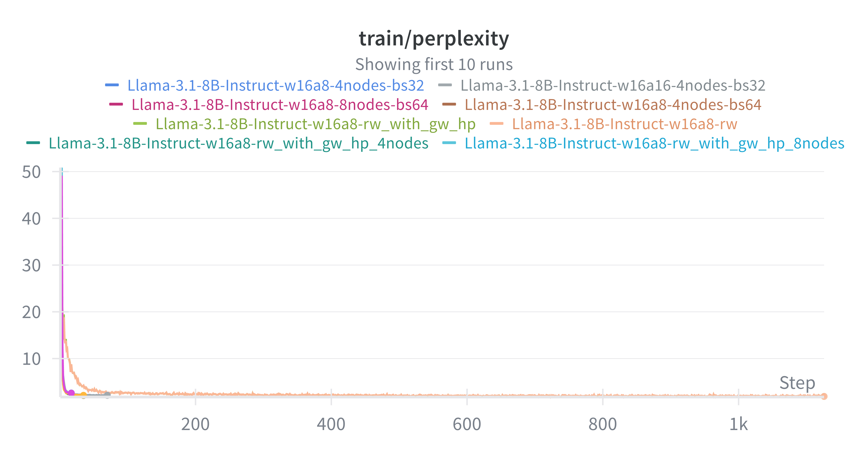Click the Step x-axis label

[x=797, y=383]
